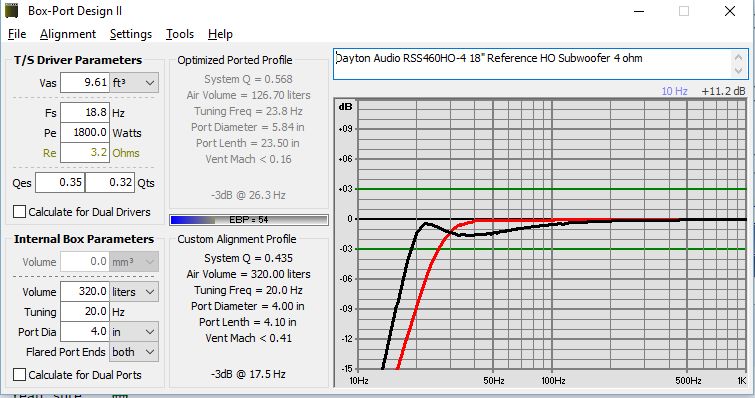Click the Re value field 3.2
Image resolution: width=755 pixels, height=398 pixels.
(85, 153)
